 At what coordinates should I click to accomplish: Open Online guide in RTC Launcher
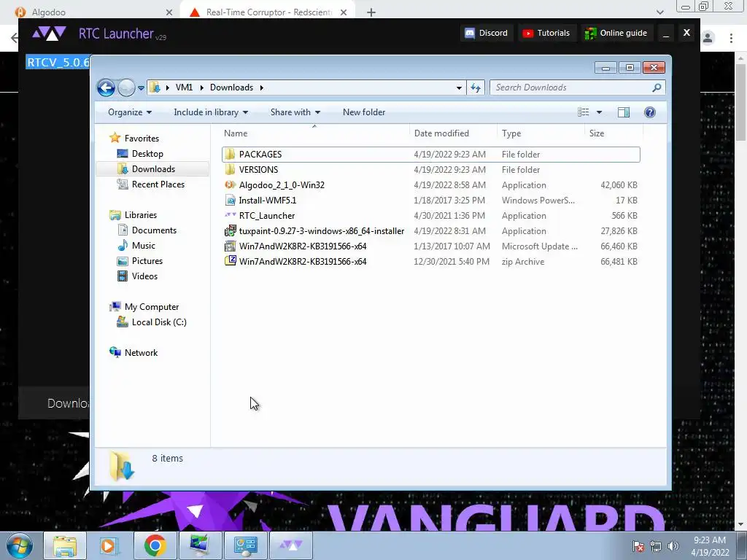click(x=616, y=33)
